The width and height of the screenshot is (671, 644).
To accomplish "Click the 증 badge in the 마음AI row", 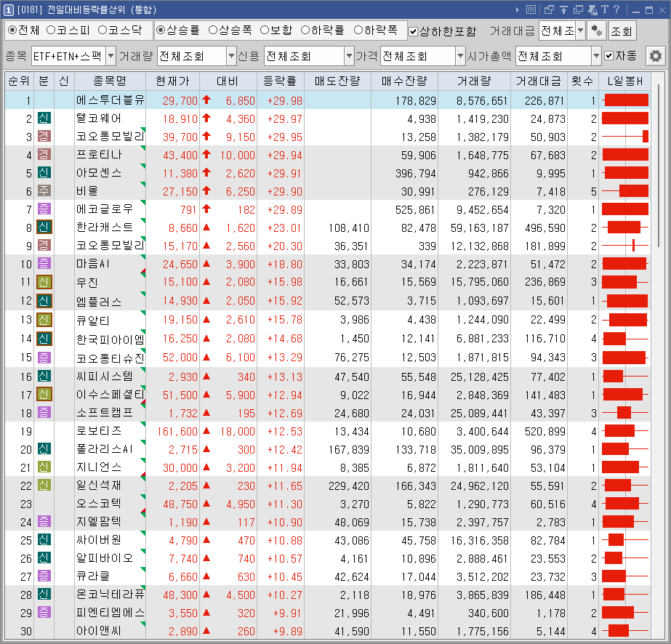I will point(44,264).
